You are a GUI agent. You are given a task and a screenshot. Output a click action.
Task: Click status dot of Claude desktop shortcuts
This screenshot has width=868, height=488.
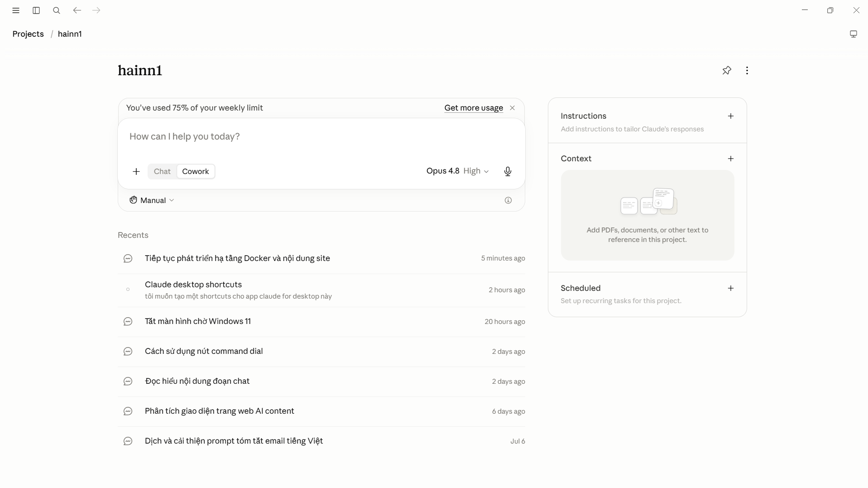(x=128, y=290)
